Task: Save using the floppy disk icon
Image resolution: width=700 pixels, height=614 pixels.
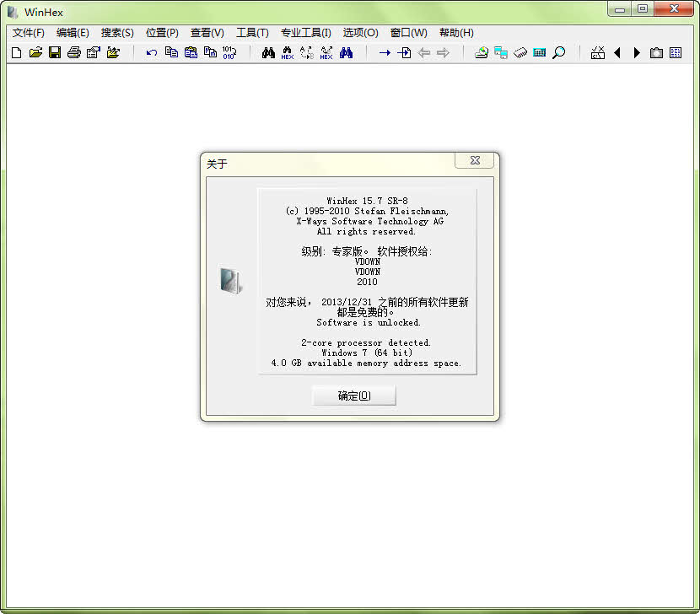Action: [55, 52]
